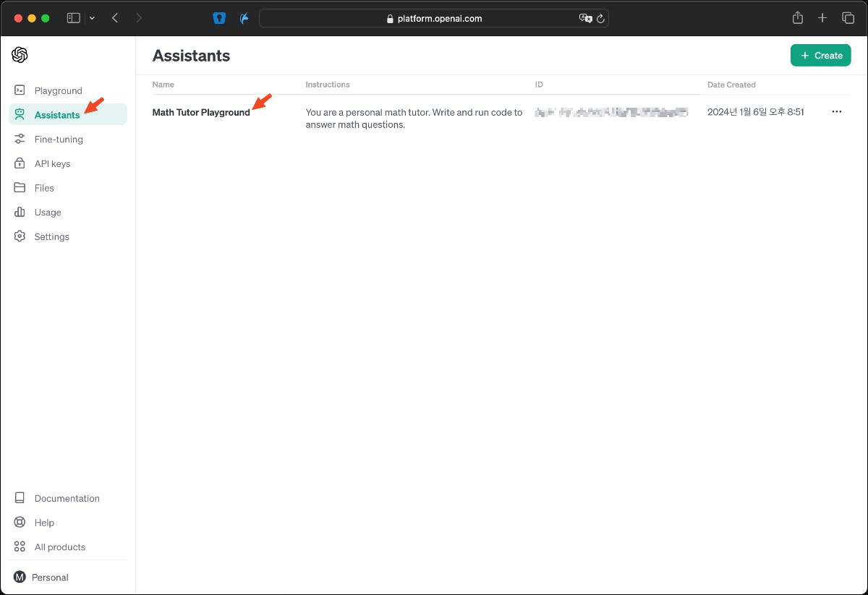Go back with Safari's back arrow
Image resolution: width=868 pixels, height=595 pixels.
coord(115,18)
